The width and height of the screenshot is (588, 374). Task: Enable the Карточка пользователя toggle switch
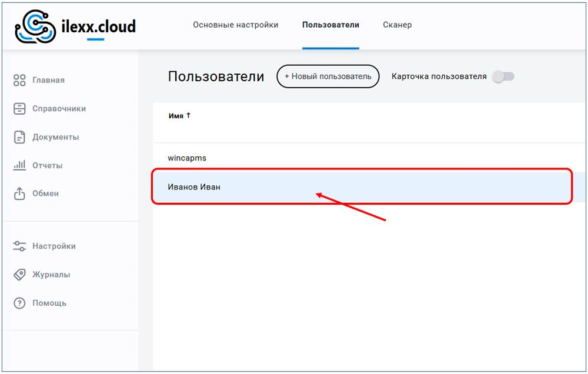503,76
